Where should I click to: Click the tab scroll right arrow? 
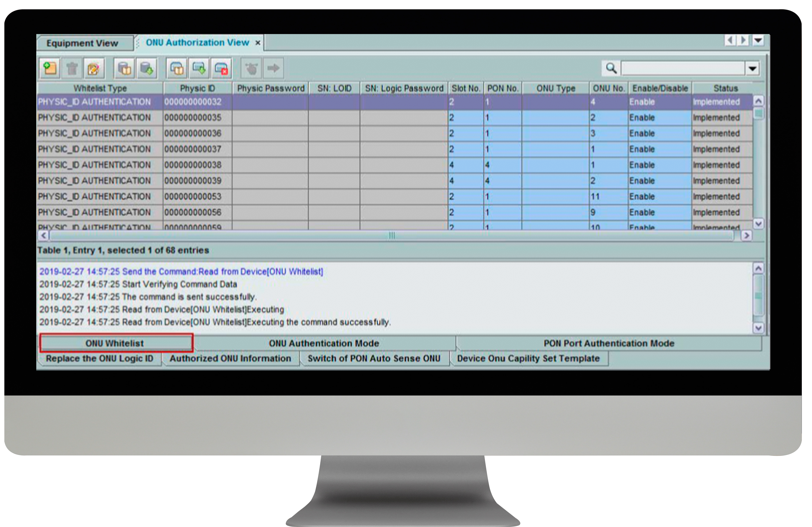743,41
